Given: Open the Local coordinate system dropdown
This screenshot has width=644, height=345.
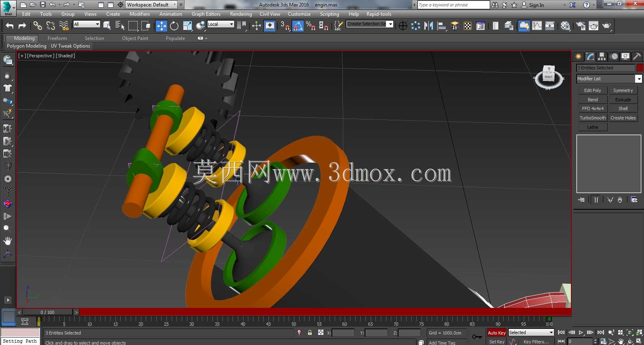Looking at the screenshot, I should pos(220,24).
